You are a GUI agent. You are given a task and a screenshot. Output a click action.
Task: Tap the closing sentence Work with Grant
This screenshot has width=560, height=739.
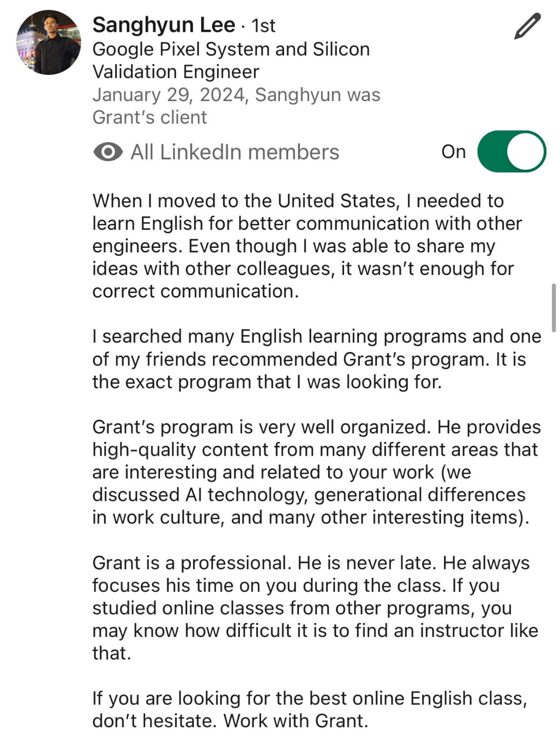pos(296,721)
